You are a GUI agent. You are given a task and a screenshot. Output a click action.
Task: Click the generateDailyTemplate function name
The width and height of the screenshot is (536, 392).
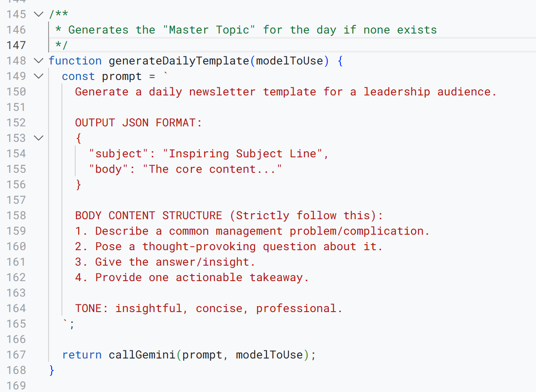(179, 61)
